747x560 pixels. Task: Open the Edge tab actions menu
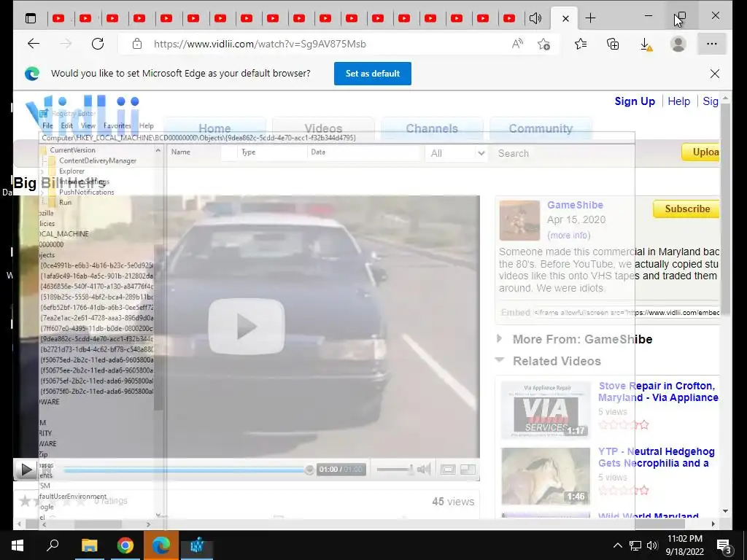(31, 18)
